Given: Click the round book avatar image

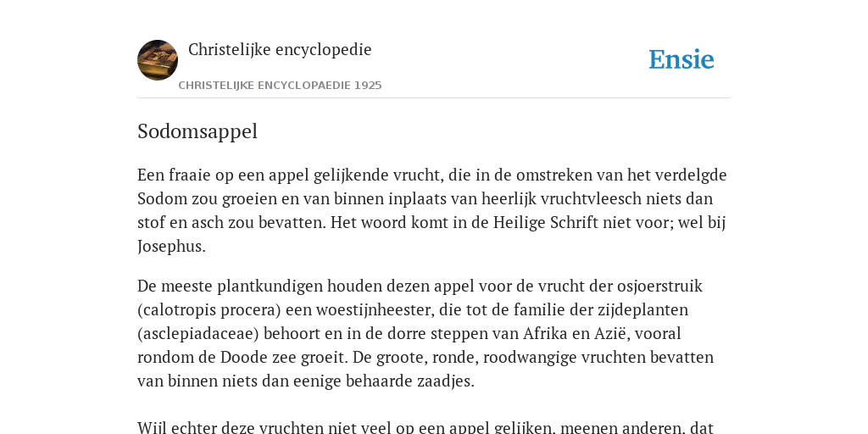Looking at the screenshot, I should [158, 60].
